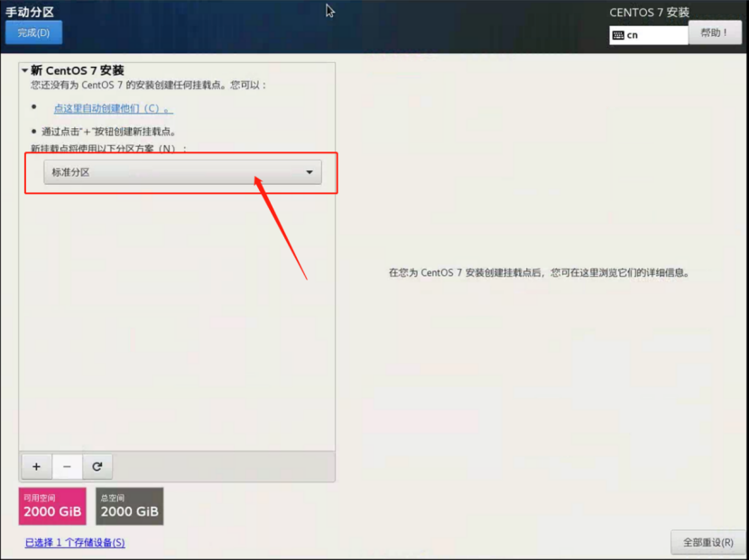This screenshot has height=560, width=749.
Task: Collapse the 新 CentOS 7 安装 section triangle
Action: 24,70
